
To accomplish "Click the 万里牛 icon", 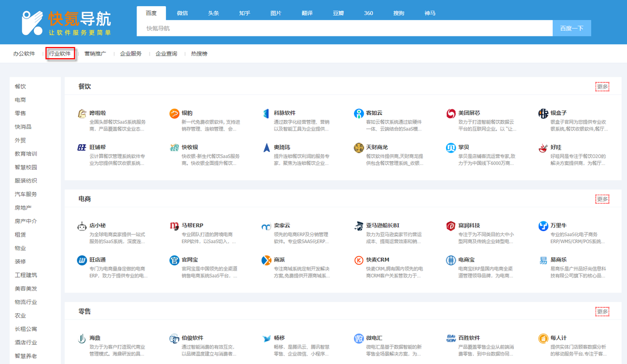I will click(543, 226).
